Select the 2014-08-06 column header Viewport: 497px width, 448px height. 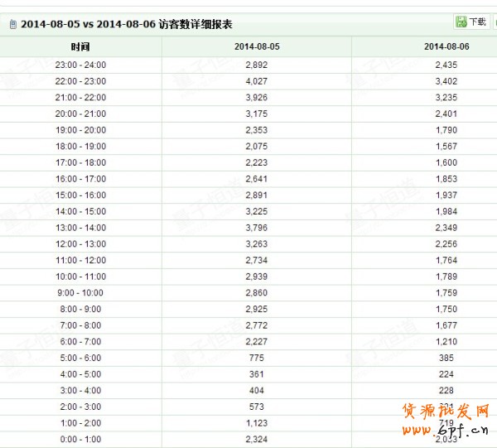446,47
